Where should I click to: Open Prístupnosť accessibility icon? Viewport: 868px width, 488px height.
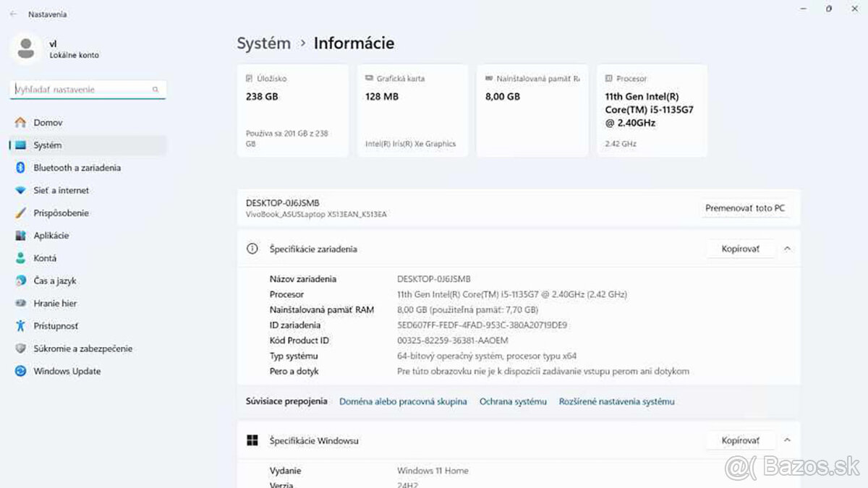click(x=22, y=325)
